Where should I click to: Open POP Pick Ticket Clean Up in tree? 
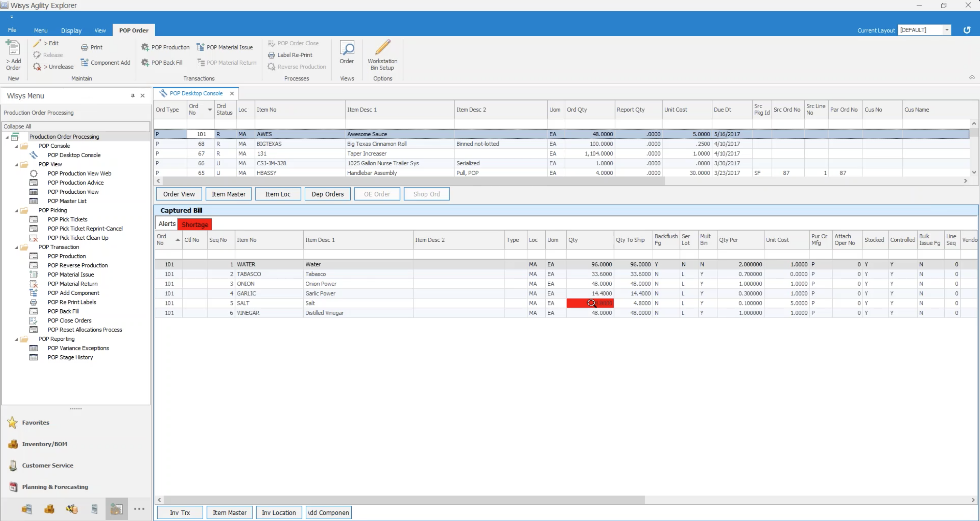tap(78, 238)
